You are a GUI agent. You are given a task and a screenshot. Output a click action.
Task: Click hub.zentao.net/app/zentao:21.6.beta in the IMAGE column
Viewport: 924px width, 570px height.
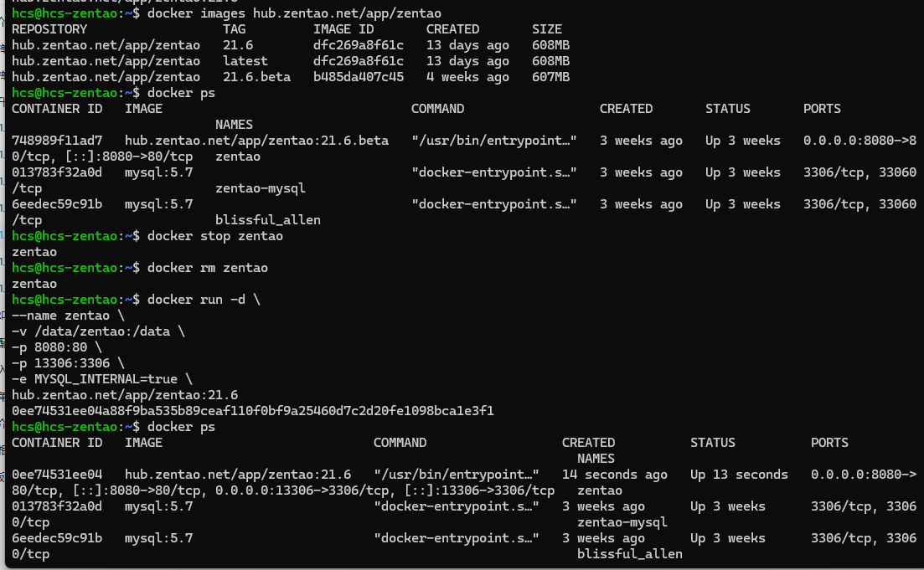(x=256, y=141)
